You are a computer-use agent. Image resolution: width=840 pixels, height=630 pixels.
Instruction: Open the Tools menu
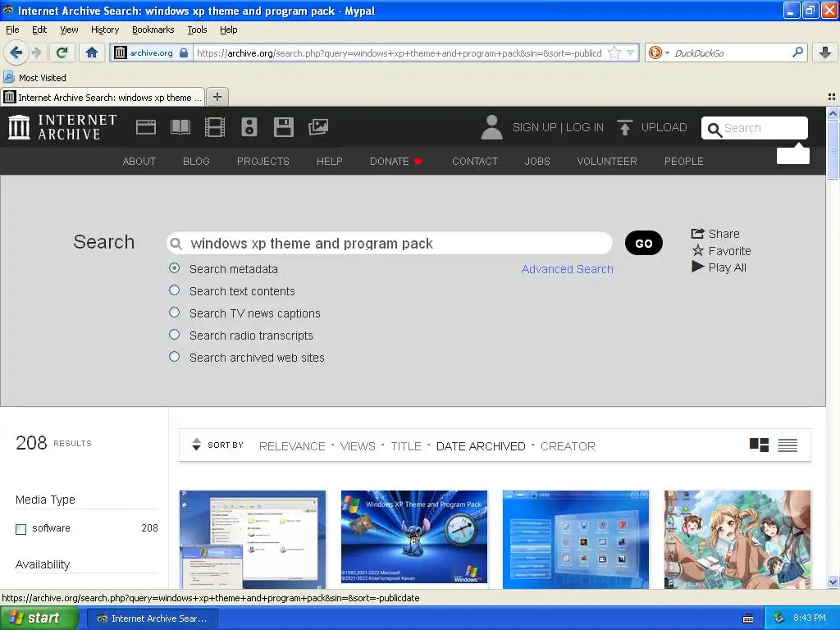pos(197,30)
